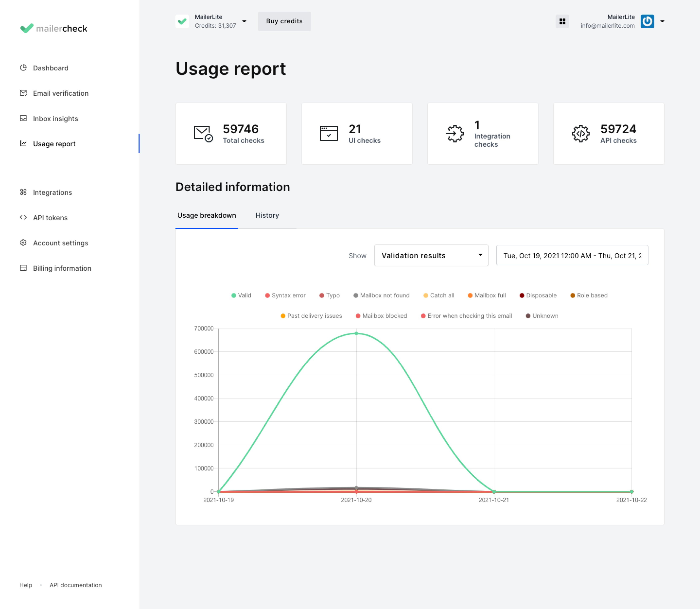Open the apps grid icon in header
700x609 pixels.
coord(562,22)
